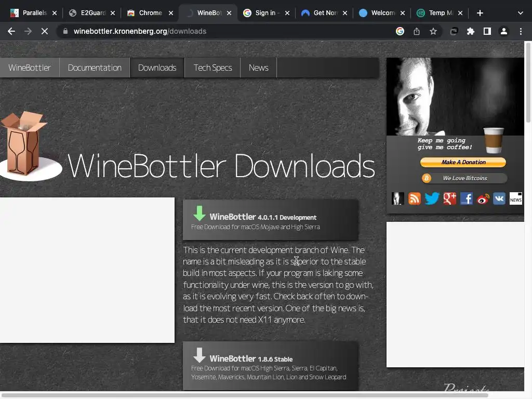Image resolution: width=532 pixels, height=399 pixels.
Task: Download WineBottler 1.8.6 Stable
Action: pos(270,365)
